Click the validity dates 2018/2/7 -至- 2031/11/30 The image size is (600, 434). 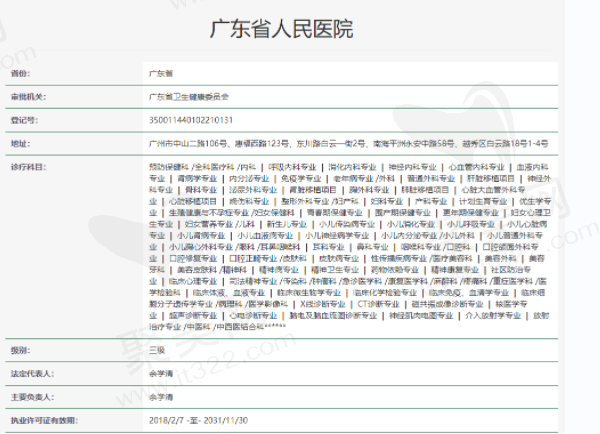(x=198, y=420)
